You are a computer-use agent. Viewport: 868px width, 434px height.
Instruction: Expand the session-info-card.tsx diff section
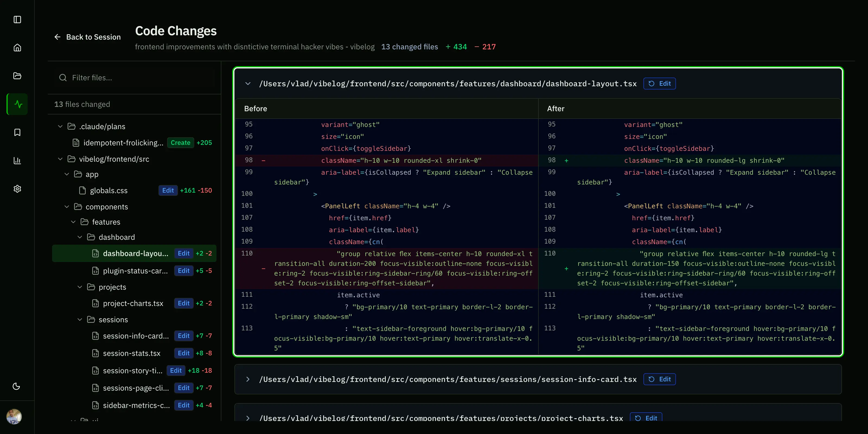pyautogui.click(x=248, y=379)
